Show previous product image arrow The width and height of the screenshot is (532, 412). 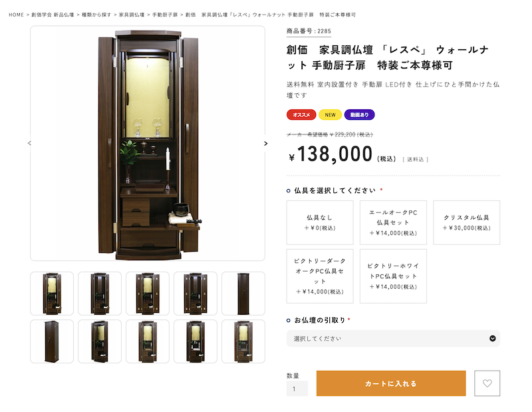point(29,143)
